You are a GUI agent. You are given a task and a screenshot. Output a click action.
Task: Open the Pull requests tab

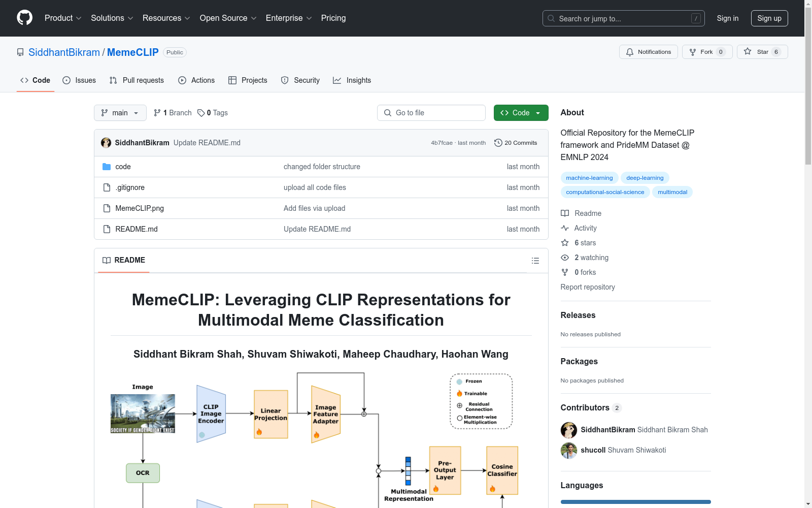(x=137, y=80)
